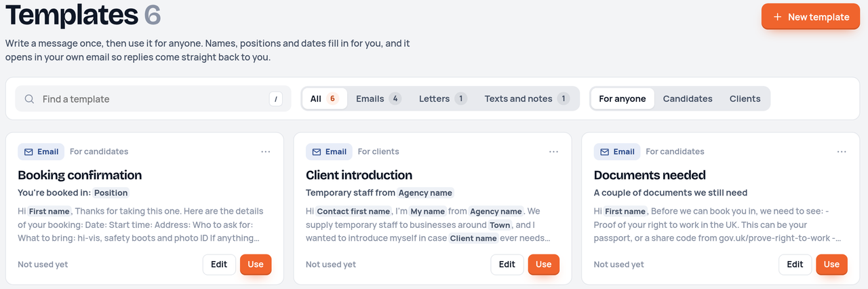Screen dimensions: 868x289
Task: Open the Documents needed title
Action: (650, 175)
